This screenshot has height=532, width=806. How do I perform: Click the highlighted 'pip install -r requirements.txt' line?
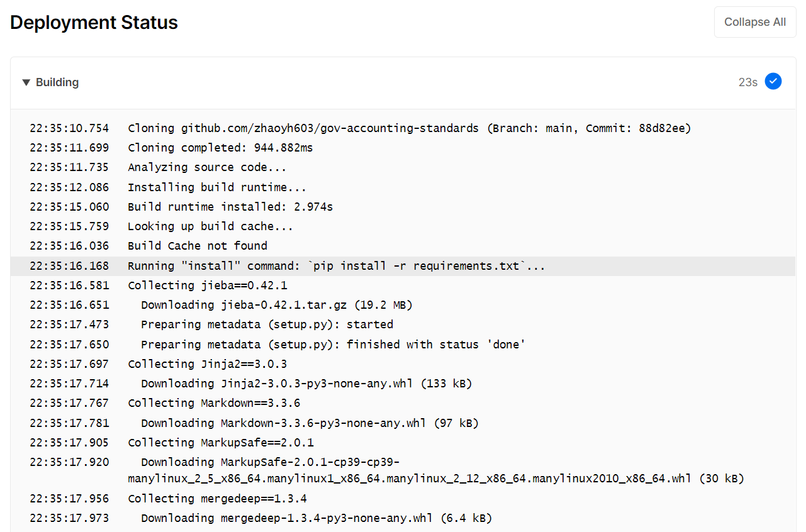(x=336, y=266)
